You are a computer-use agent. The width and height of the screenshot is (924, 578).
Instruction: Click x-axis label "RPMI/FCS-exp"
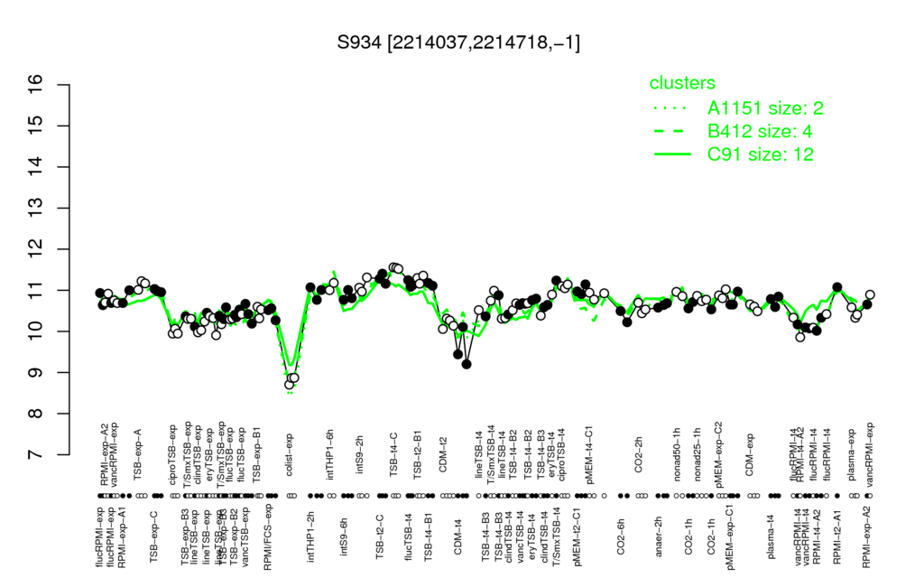coord(267,537)
